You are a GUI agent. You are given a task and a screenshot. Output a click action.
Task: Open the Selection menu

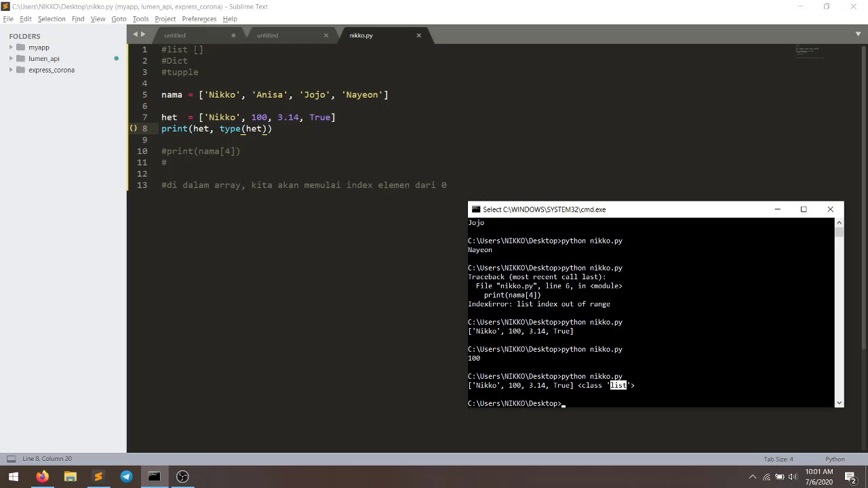52,19
